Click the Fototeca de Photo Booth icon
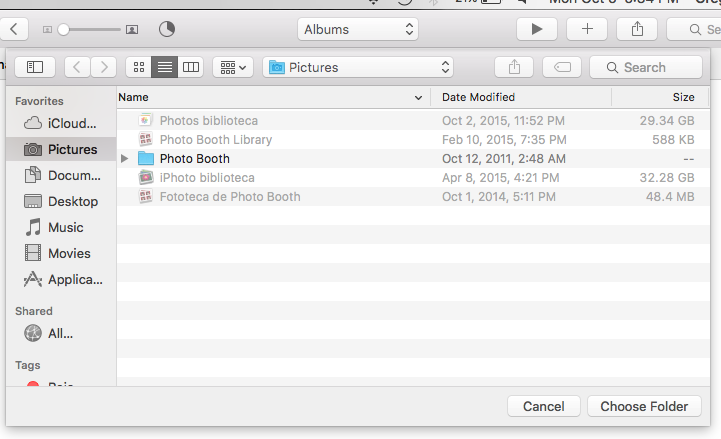 tap(145, 196)
